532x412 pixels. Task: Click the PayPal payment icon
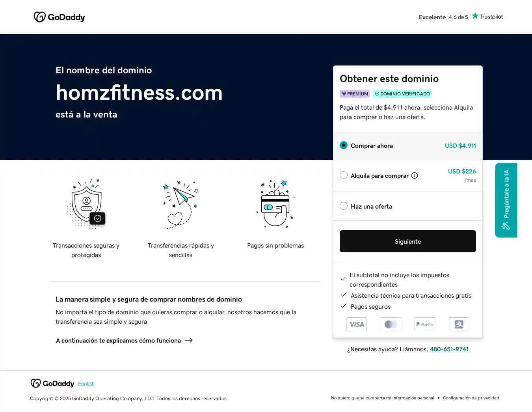tap(425, 324)
